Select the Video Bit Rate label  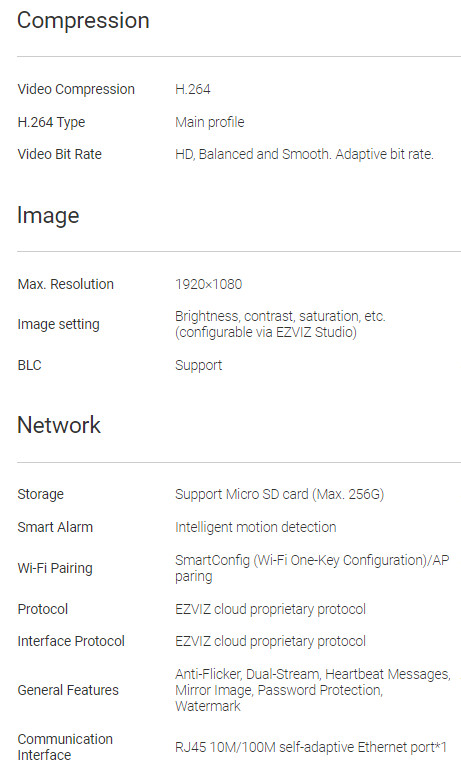point(60,154)
